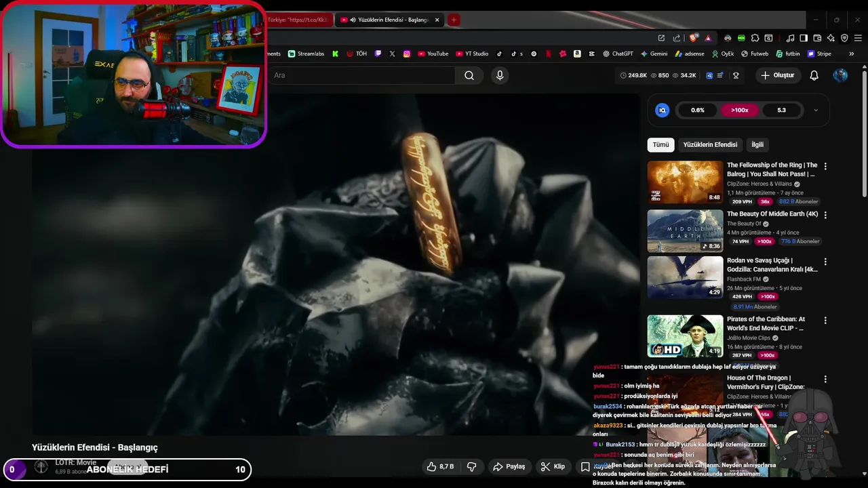Click the trophy icon beside channel stats
868x488 pixels.
pyautogui.click(x=736, y=75)
